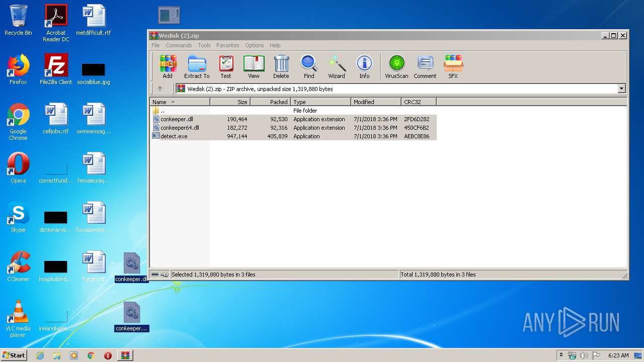This screenshot has width=644, height=362.
Task: Select the Firefox desktop shortcut
Action: [x=18, y=69]
